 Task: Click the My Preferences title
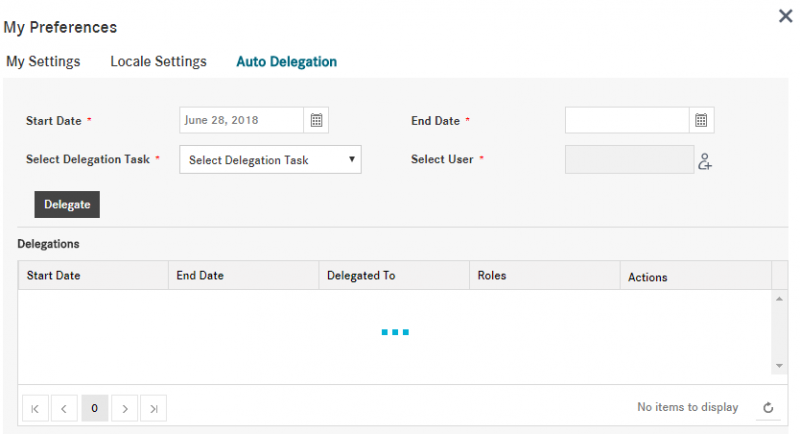point(60,27)
